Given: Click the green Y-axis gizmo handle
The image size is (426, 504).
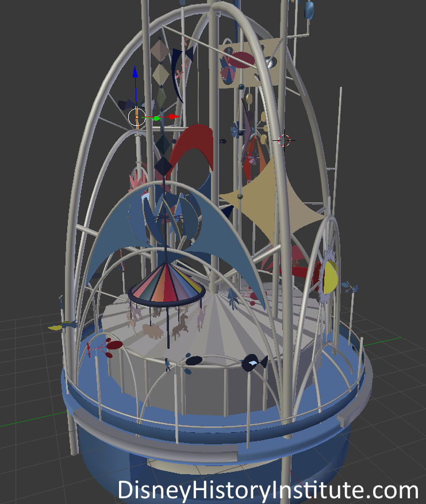Looking at the screenshot, I should (x=157, y=118).
